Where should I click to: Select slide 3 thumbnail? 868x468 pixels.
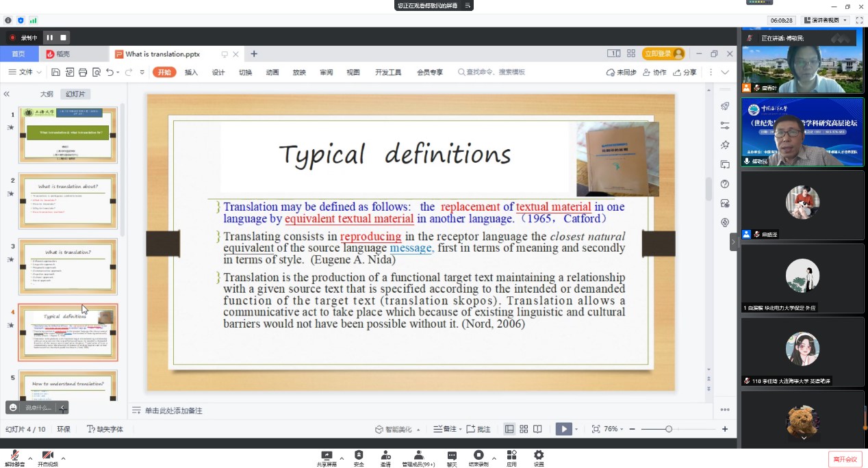pos(68,266)
